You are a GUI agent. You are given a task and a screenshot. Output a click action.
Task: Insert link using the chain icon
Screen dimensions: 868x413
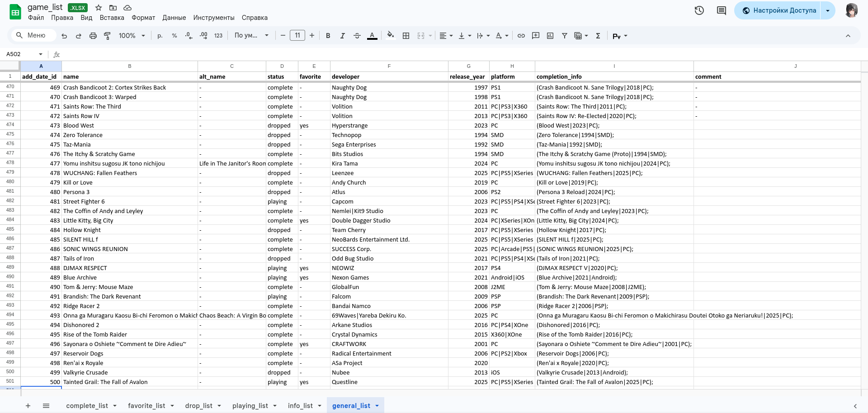(521, 36)
